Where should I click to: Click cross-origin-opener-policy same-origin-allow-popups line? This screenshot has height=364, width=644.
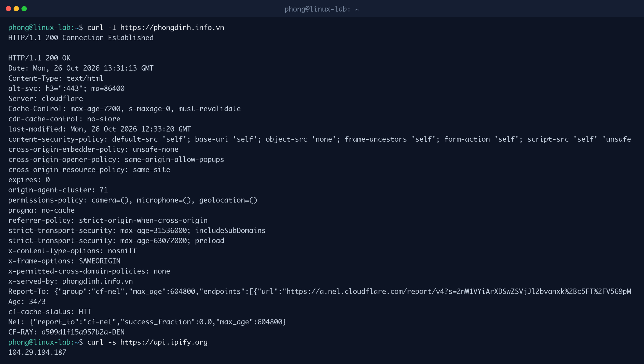point(116,159)
